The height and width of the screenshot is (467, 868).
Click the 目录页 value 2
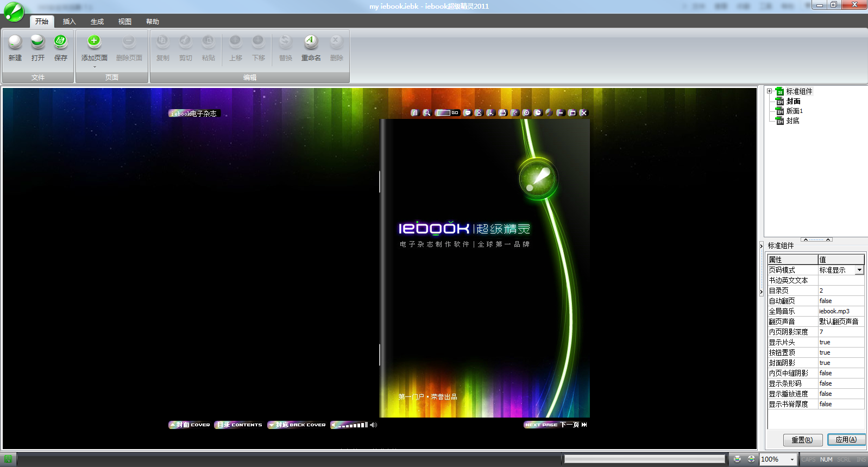pyautogui.click(x=841, y=291)
